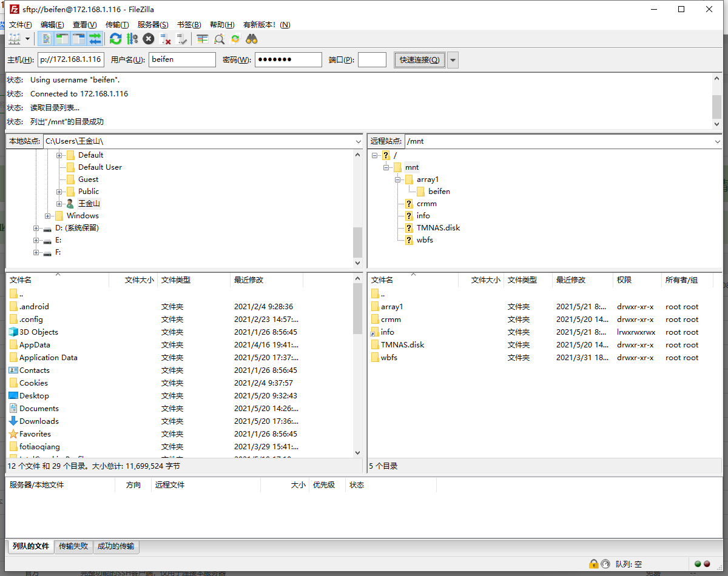Open the 查看(V) menu
728x576 pixels.
click(x=85, y=25)
